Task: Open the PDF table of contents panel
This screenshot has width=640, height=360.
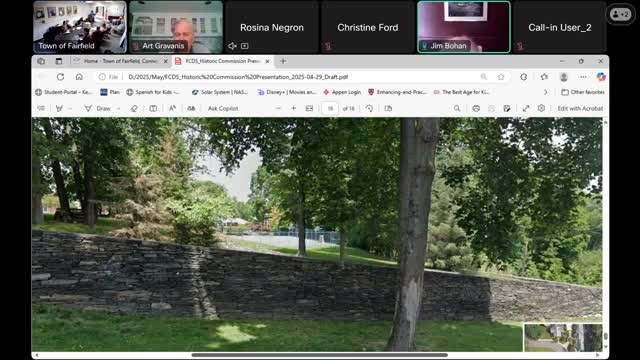Action: pos(41,108)
